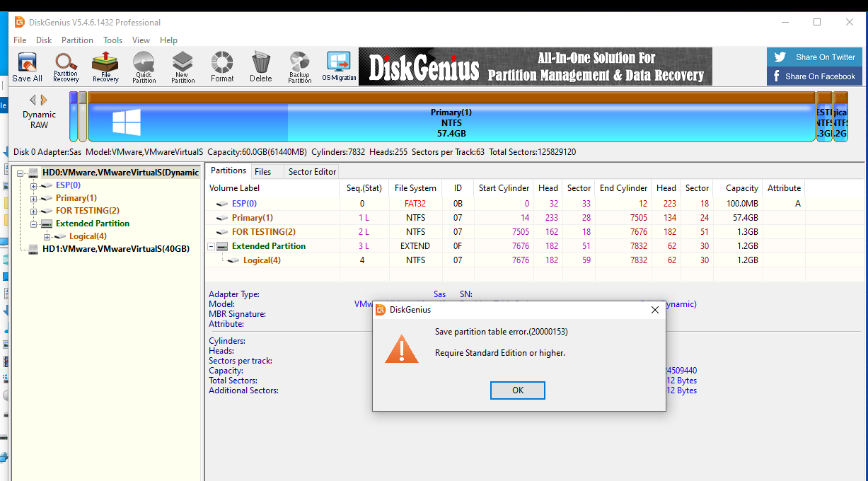Switch to the Sector Editor tab
868x481 pixels.
[x=312, y=171]
